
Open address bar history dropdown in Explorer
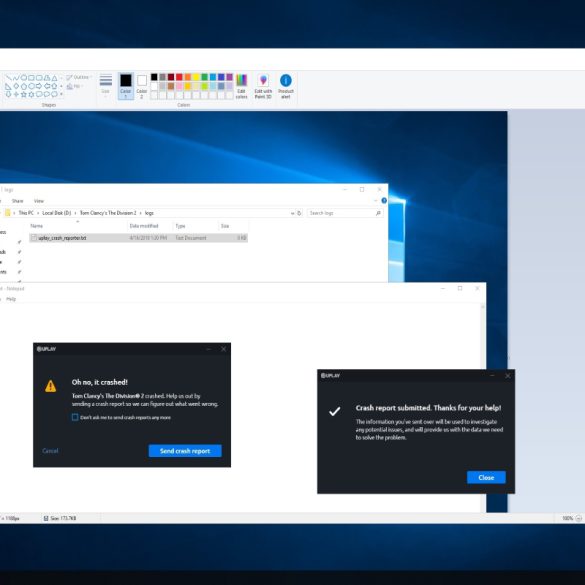click(292, 213)
